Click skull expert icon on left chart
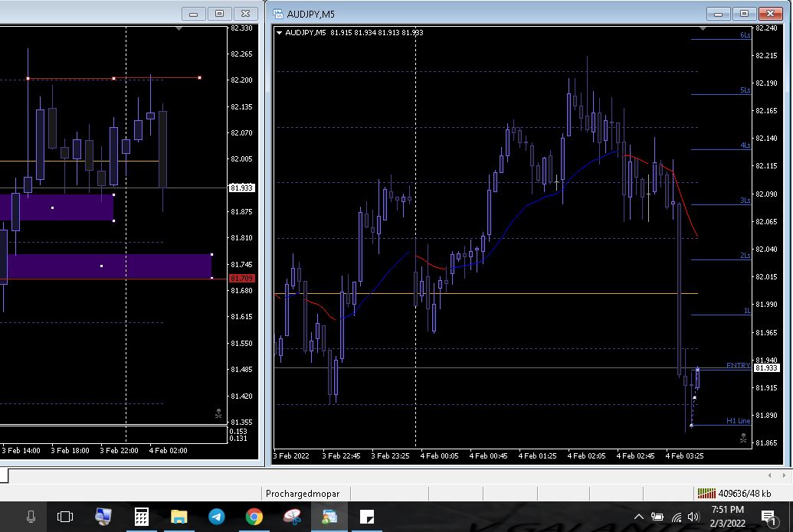 click(218, 414)
